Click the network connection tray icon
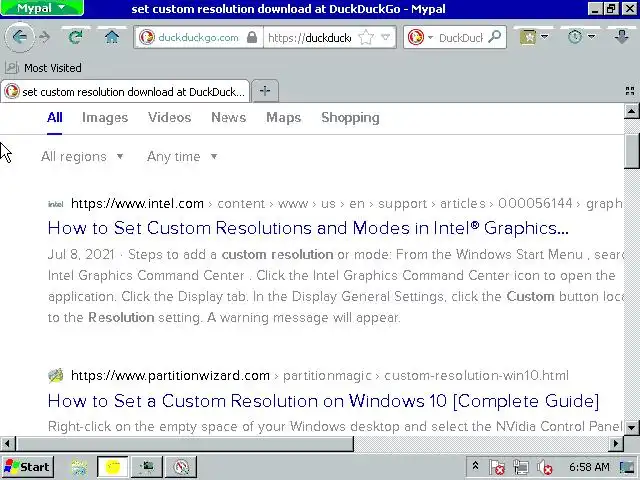The image size is (640, 480). 521,467
